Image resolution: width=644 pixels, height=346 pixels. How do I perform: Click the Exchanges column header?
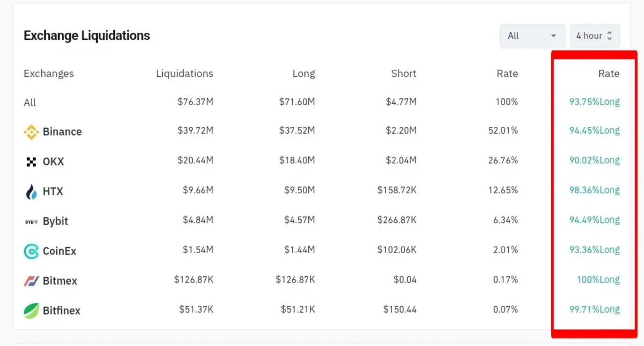coord(49,74)
